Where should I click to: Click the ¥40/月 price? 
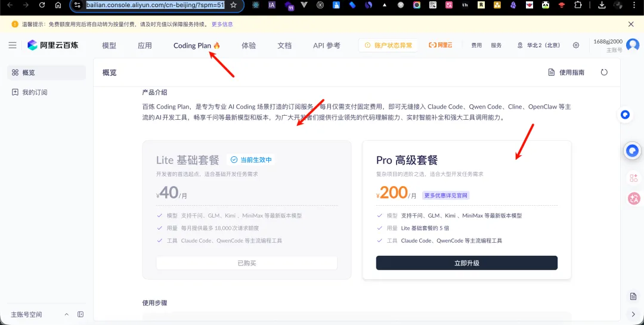click(x=172, y=193)
